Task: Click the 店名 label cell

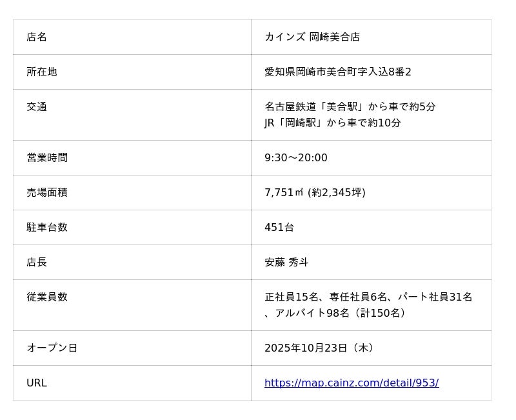Action: [37, 37]
